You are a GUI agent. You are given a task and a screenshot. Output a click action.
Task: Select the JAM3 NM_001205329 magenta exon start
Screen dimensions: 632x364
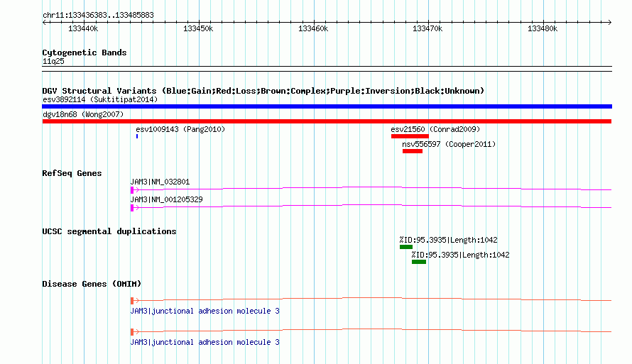point(132,208)
